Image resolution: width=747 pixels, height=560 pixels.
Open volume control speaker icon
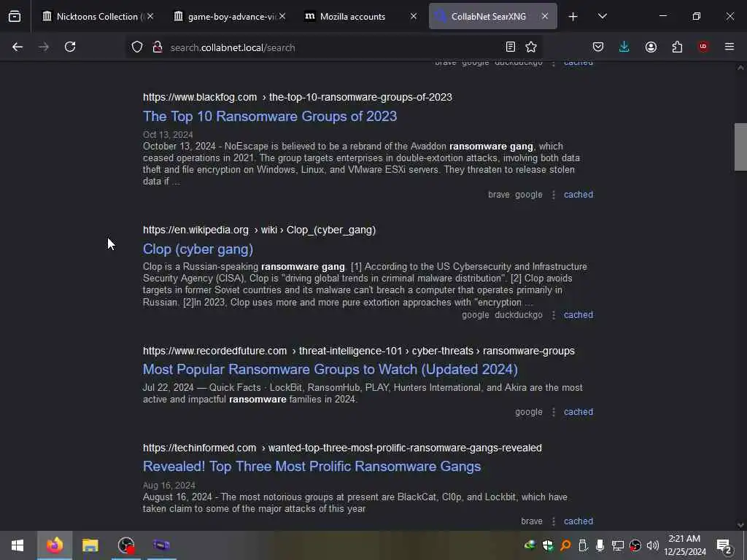(x=653, y=545)
